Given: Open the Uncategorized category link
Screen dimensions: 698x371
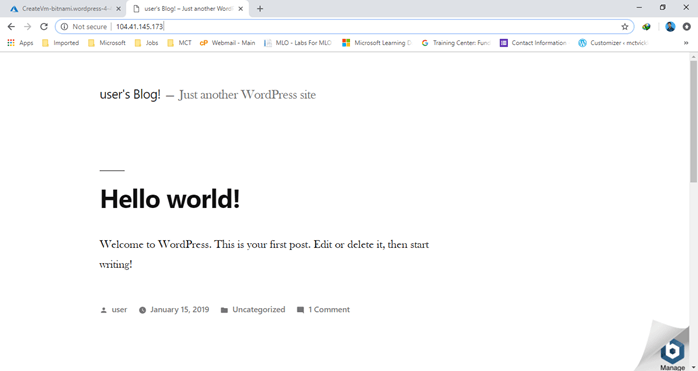Looking at the screenshot, I should 259,310.
